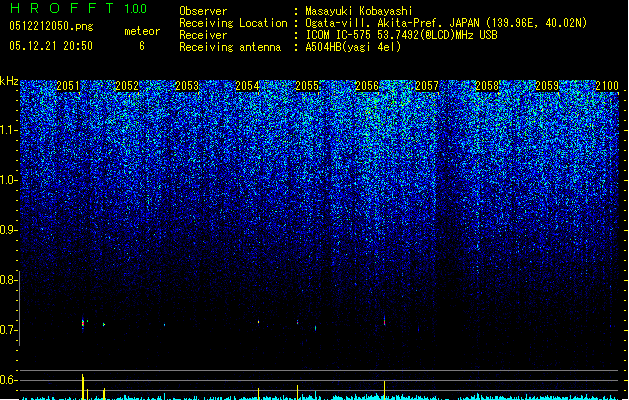Viewport: 629px width, 400px height.
Task: Click the 1.0 kHz frequency axis label
Action: point(9,180)
